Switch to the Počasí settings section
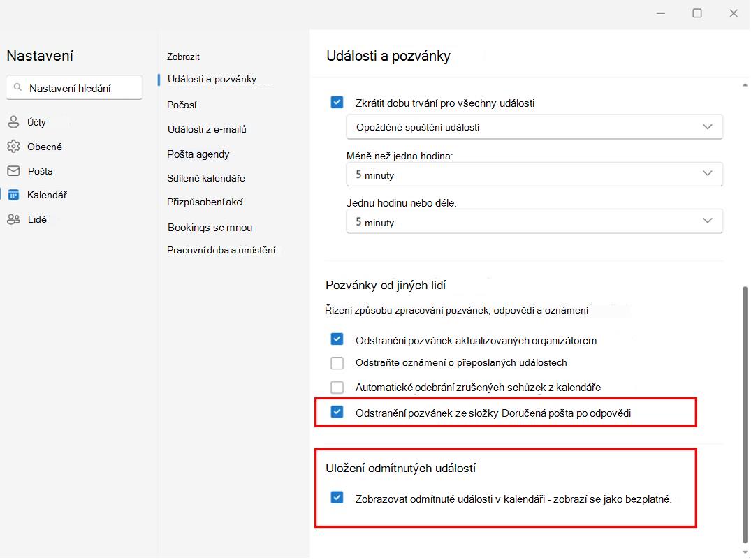This screenshot has width=751, height=560. point(182,105)
